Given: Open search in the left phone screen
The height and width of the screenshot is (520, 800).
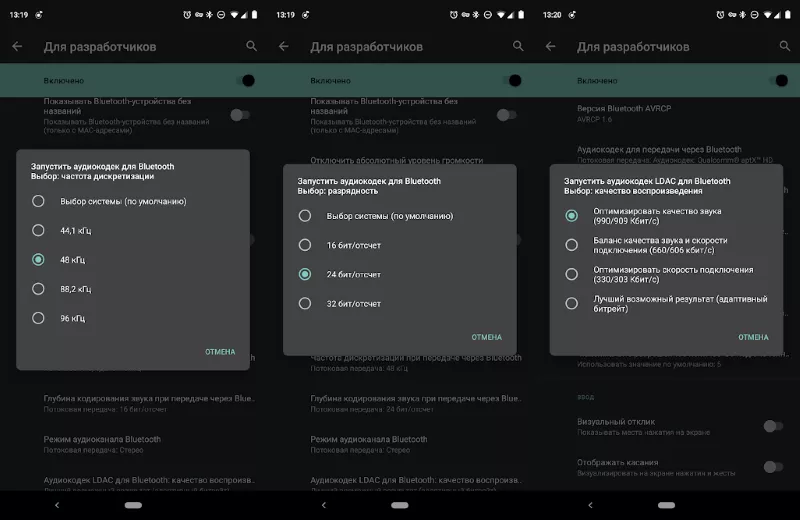Looking at the screenshot, I should 251,46.
